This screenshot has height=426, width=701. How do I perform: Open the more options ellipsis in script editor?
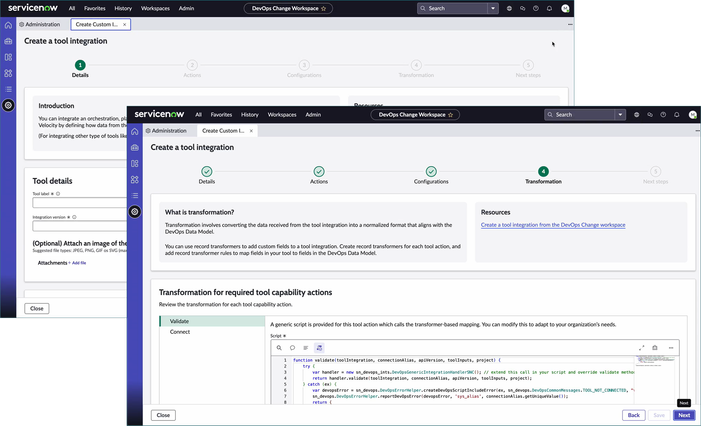[671, 348]
